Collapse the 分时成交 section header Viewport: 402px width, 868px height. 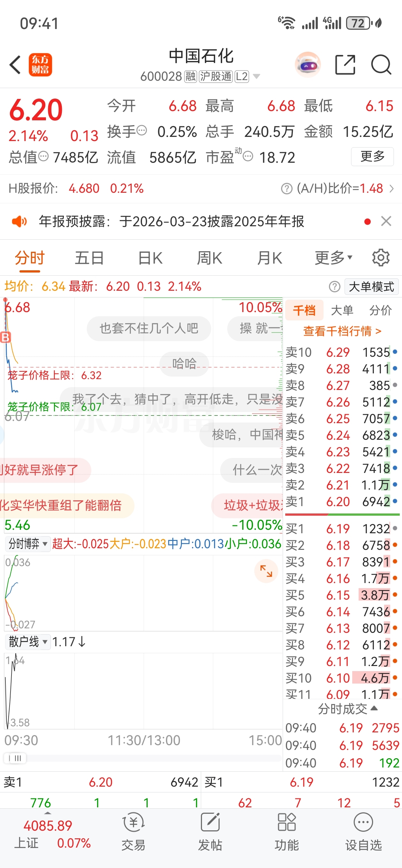pyautogui.click(x=347, y=709)
